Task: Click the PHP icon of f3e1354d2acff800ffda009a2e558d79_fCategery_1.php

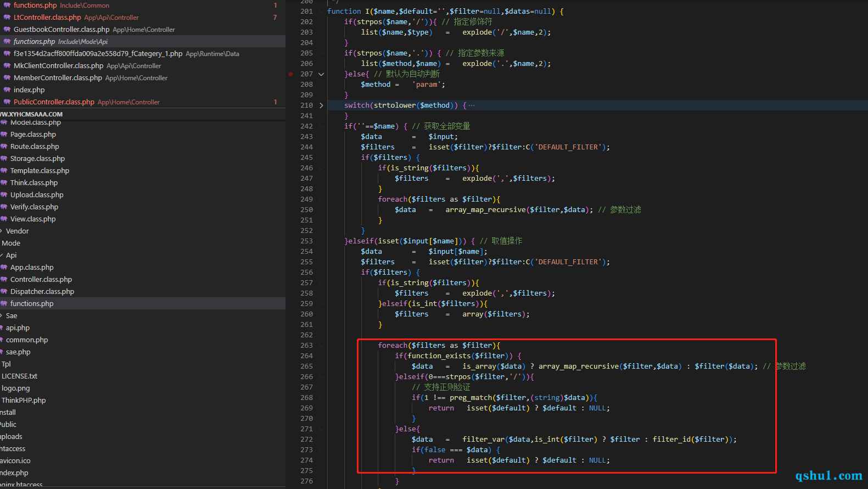Action: click(x=7, y=53)
